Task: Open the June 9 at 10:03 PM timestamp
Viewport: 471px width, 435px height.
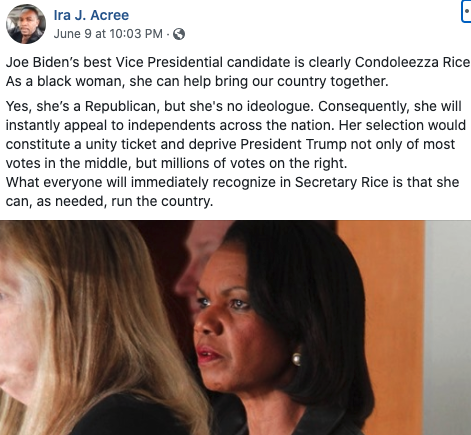Action: (108, 34)
